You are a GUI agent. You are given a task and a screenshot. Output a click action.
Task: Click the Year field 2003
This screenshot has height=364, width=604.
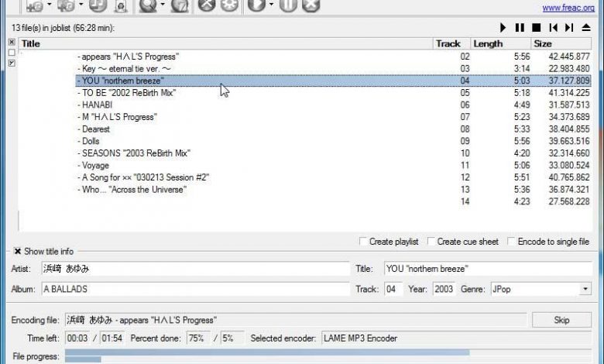click(x=444, y=289)
